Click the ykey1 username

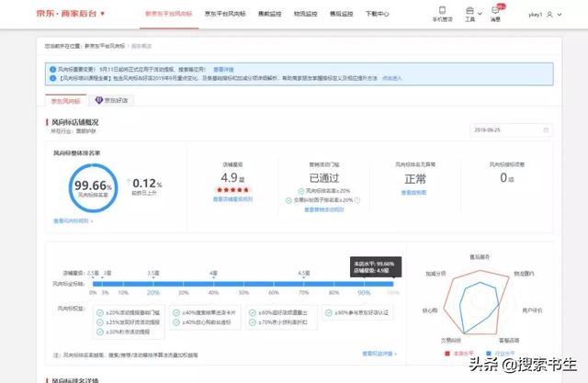tap(535, 15)
